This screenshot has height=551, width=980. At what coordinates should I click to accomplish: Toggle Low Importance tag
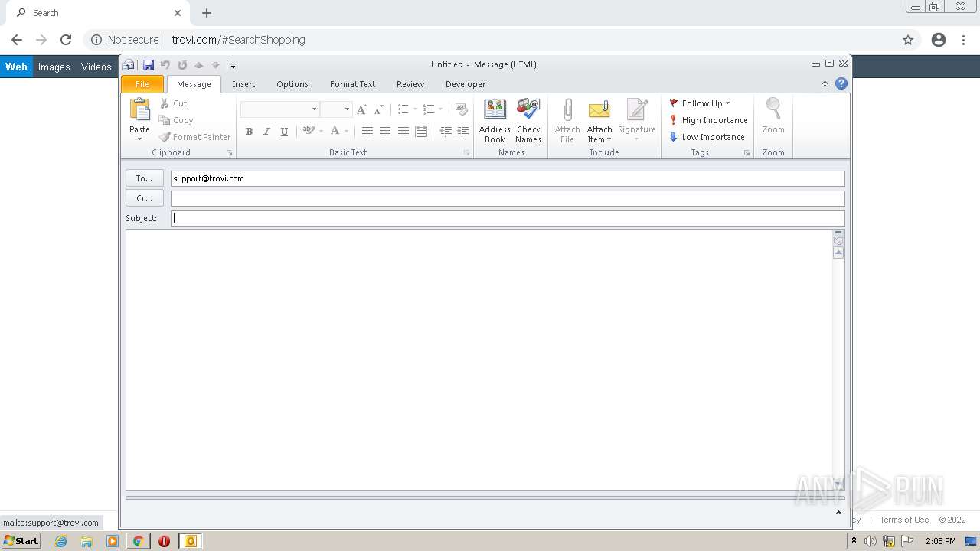[707, 137]
